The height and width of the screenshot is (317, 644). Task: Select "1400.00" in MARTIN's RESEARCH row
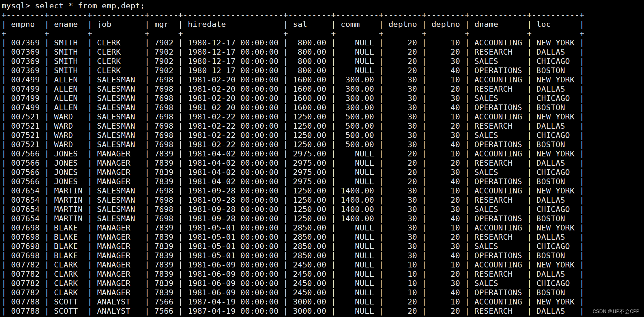[357, 200]
